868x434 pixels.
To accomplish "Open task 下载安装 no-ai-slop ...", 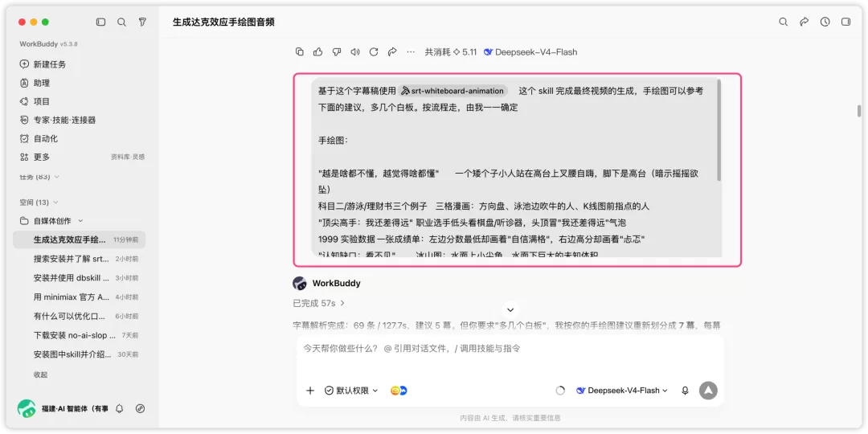I will [79, 335].
